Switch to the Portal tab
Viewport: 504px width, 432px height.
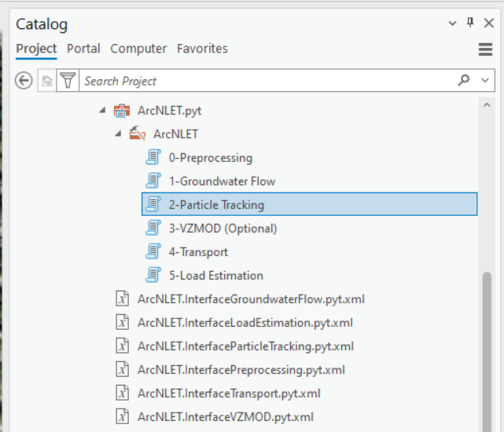coord(83,49)
